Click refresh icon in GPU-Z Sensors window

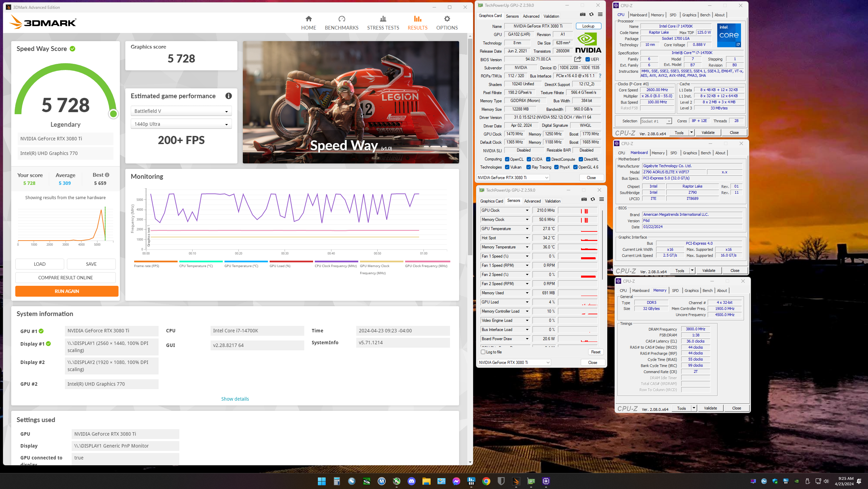pos(593,199)
